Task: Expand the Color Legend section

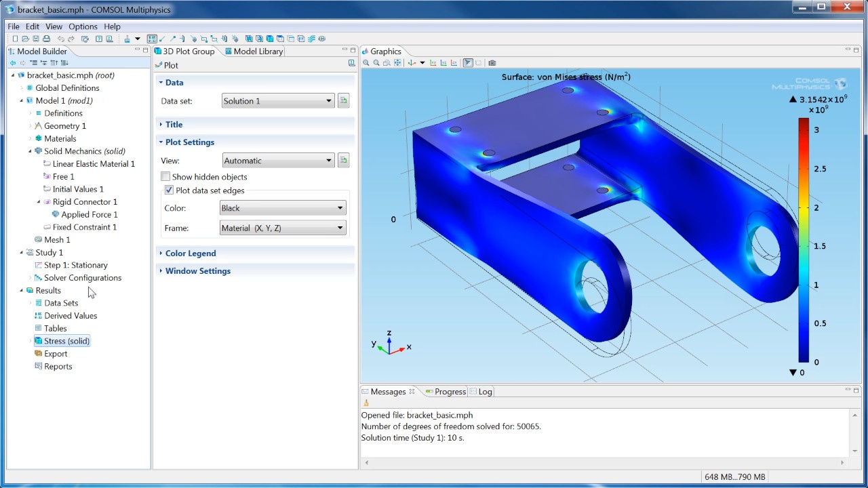Action: click(191, 253)
